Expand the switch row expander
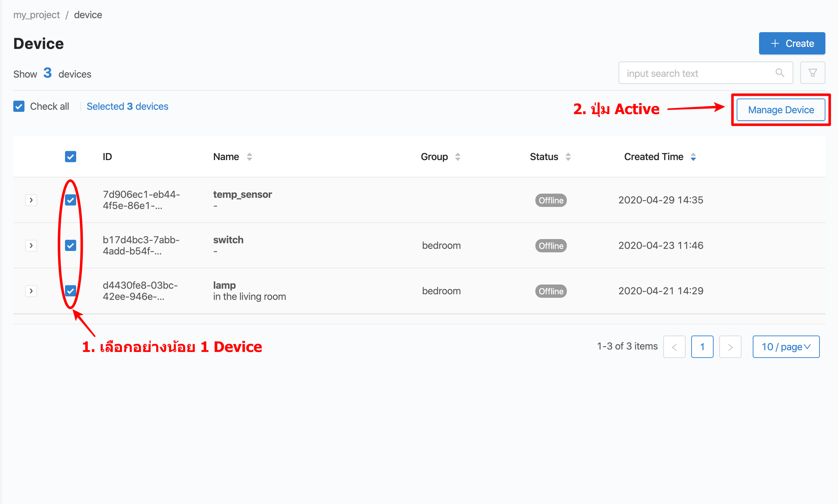Viewport: 838px width, 504px height. click(30, 245)
